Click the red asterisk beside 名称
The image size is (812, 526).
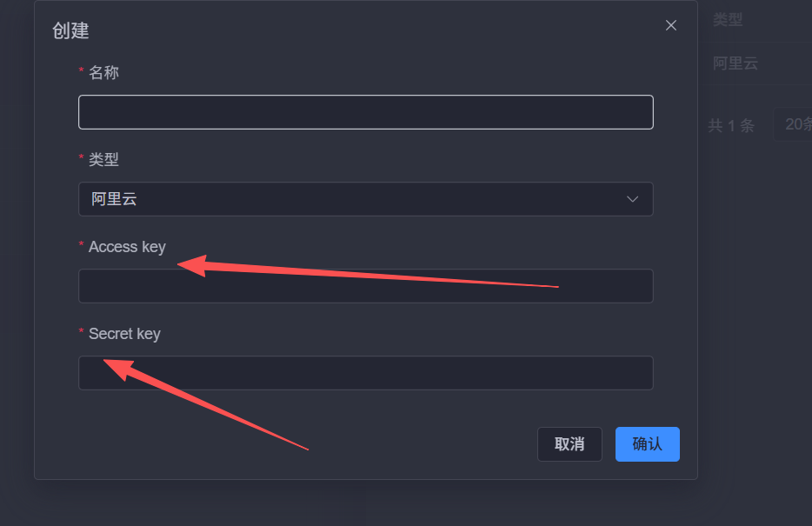pyautogui.click(x=82, y=72)
